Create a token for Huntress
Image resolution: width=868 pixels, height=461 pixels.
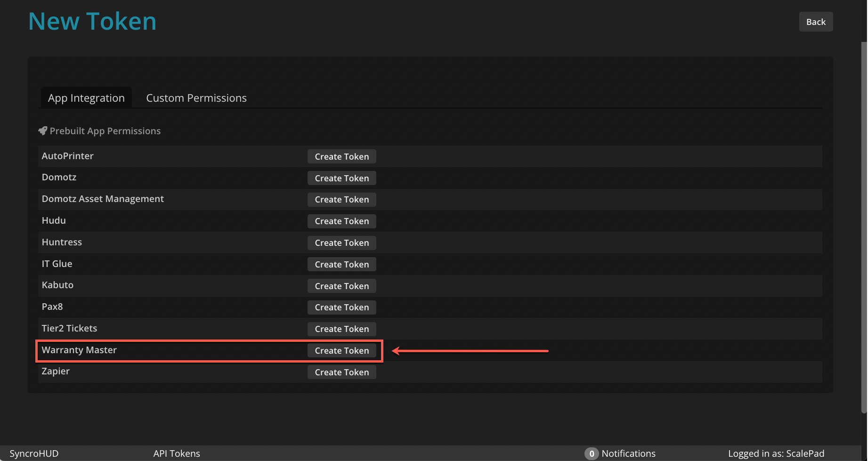342,243
